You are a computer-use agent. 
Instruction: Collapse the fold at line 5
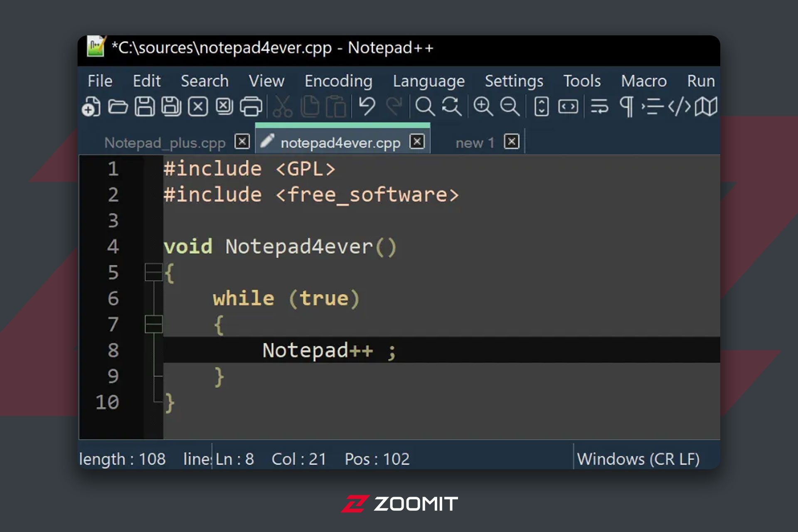(153, 273)
